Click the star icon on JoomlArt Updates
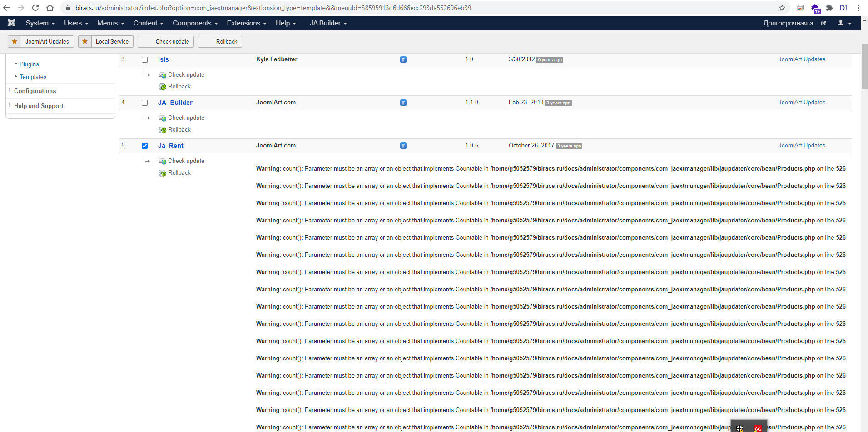This screenshot has width=868, height=432. pyautogui.click(x=15, y=42)
